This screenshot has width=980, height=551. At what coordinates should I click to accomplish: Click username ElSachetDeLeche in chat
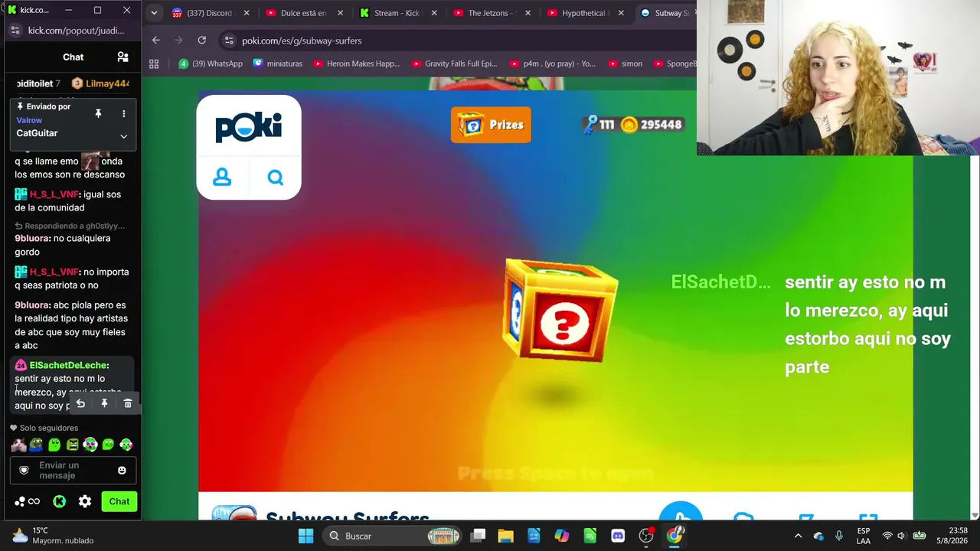tap(69, 365)
